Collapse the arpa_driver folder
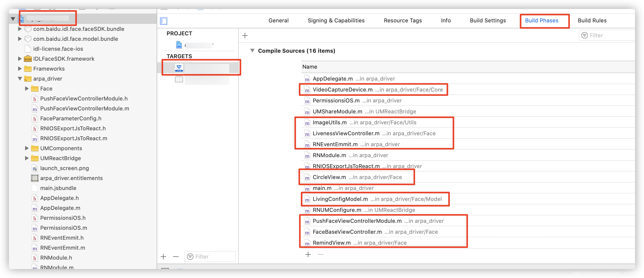644x278 pixels. coord(20,79)
